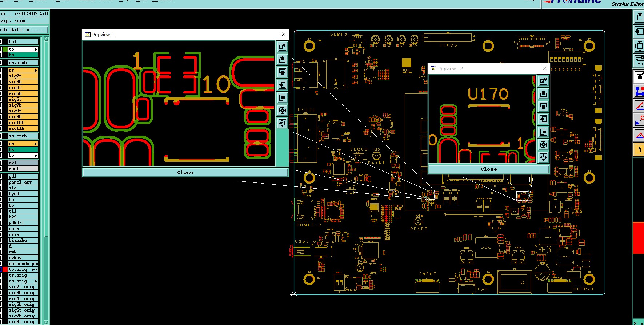The width and height of the screenshot is (644, 325).
Task: Toggle the display checkbox for layer drl
Action: [1, 163]
